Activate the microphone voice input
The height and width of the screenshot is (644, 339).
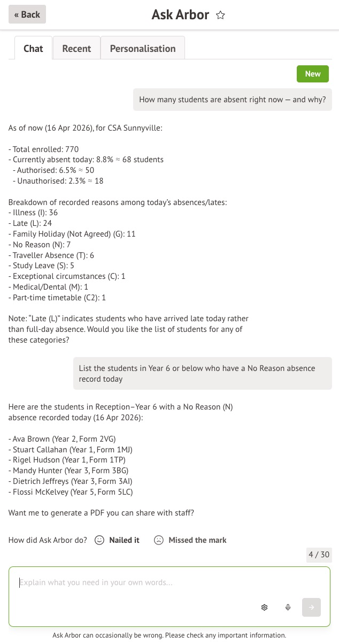pyautogui.click(x=288, y=607)
